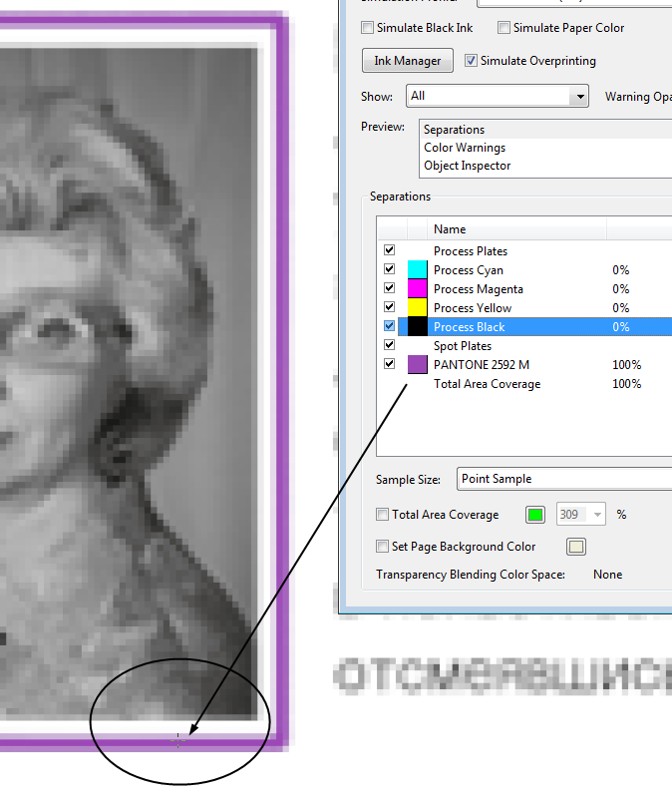Click the magenta color swatch

pyautogui.click(x=418, y=288)
